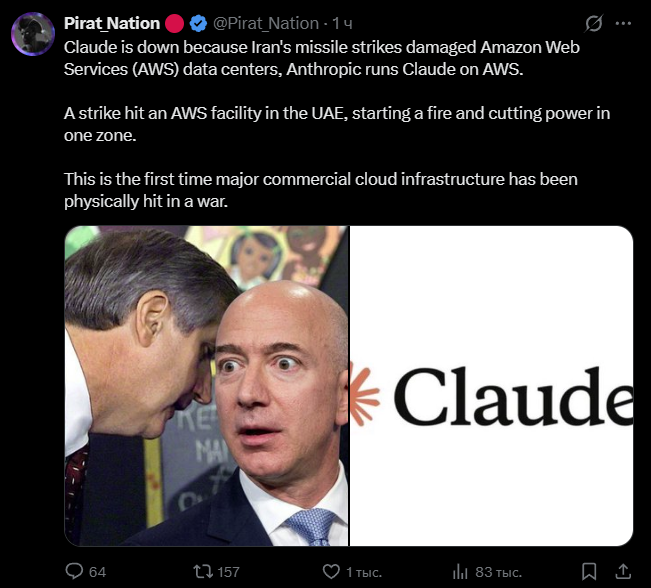Click the Pirat_Nation display name
651x588 pixels.
coord(112,23)
